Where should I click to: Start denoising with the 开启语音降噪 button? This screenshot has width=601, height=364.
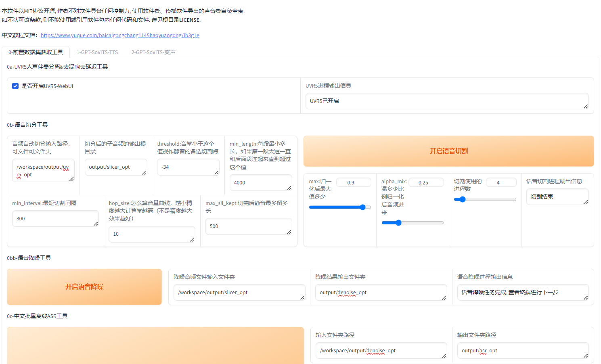pos(84,287)
